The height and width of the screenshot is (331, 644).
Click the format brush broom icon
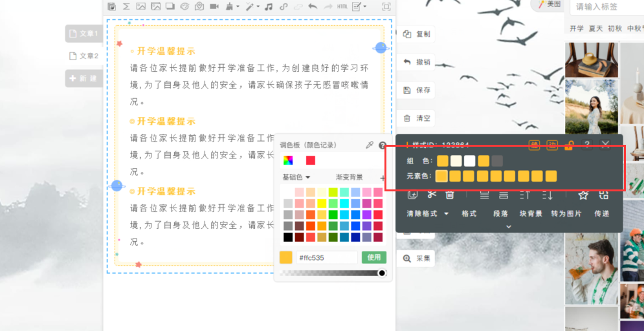[x=230, y=6]
